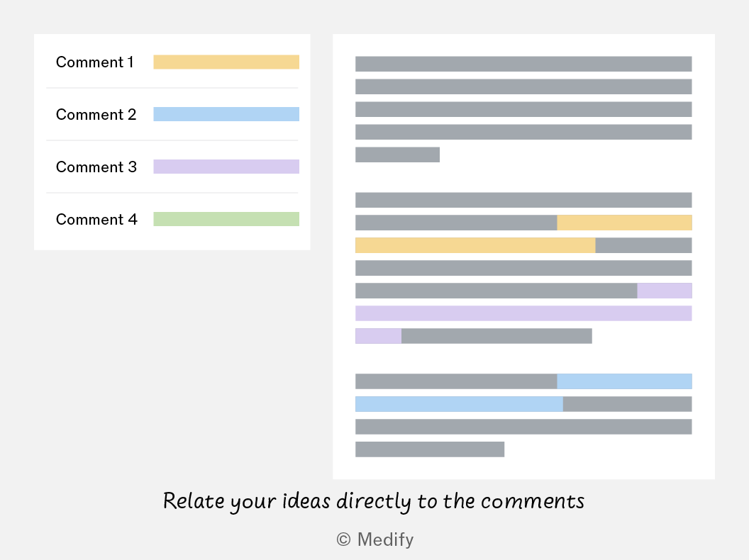This screenshot has width=749, height=560.
Task: Click the short gray last line of document
Action: [430, 449]
